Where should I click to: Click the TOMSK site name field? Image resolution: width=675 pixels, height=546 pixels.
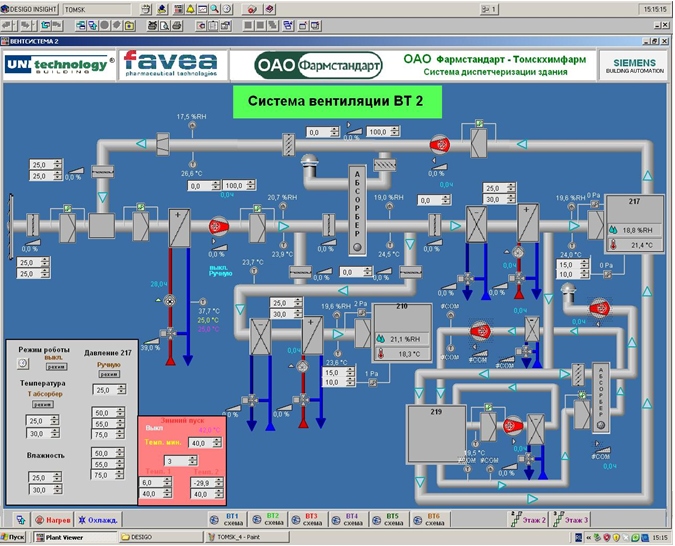(x=97, y=9)
